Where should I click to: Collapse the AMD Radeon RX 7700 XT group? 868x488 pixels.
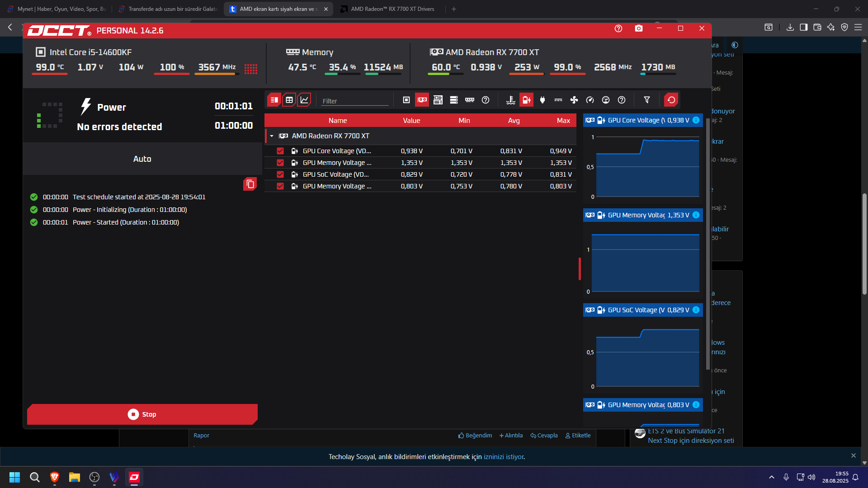pyautogui.click(x=272, y=136)
